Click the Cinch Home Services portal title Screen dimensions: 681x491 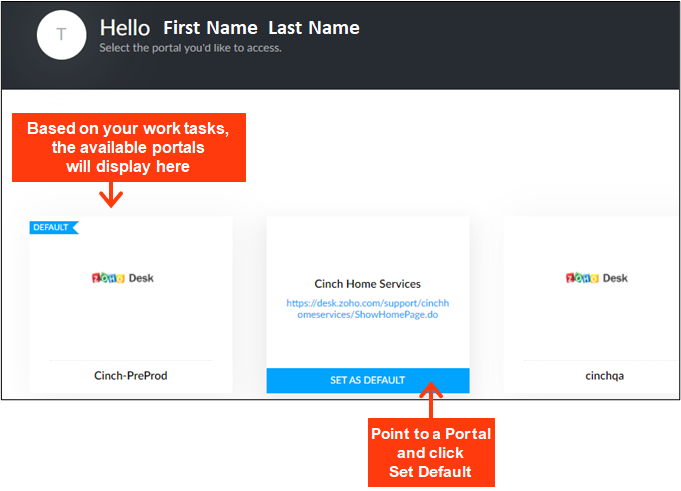point(367,284)
